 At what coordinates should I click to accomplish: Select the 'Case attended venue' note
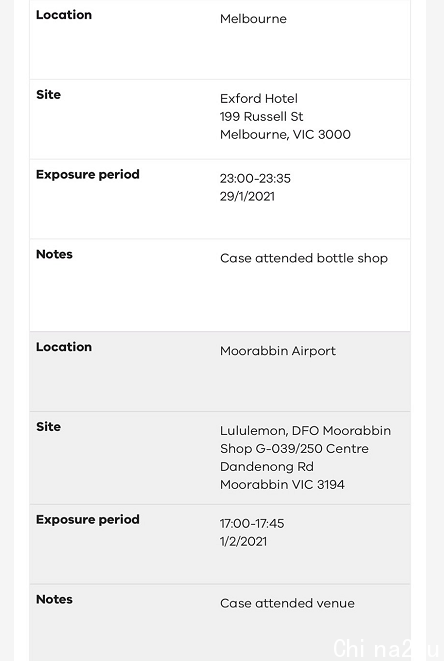coord(287,604)
